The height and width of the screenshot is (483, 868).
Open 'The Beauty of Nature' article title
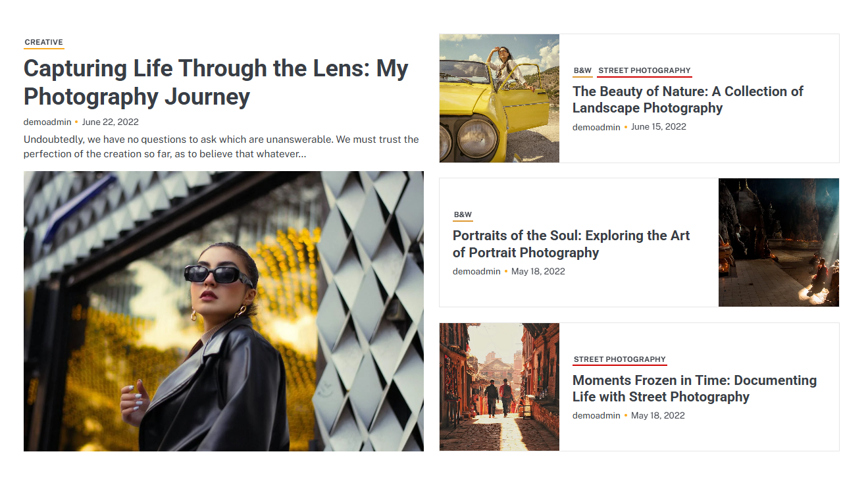pyautogui.click(x=688, y=99)
